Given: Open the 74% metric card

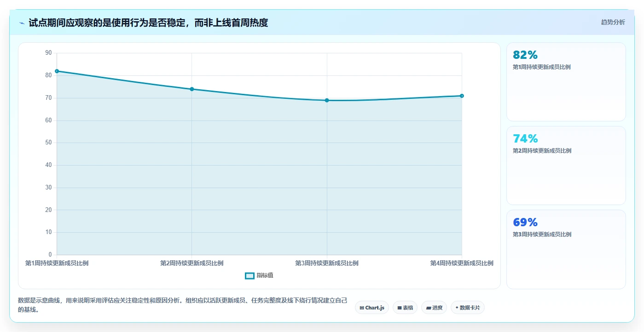Looking at the screenshot, I should coord(566,166).
